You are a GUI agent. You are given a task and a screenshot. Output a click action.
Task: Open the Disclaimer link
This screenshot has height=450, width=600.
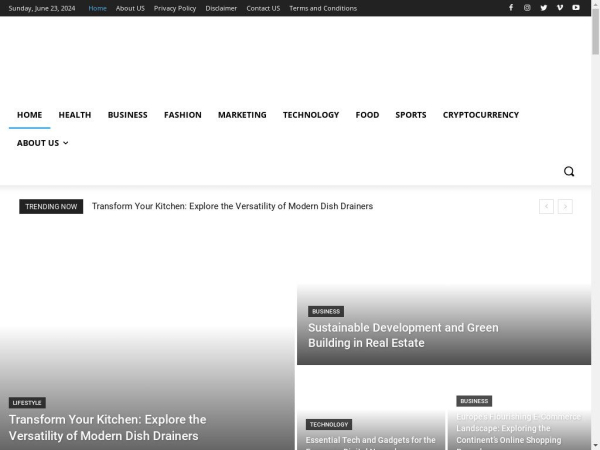click(221, 8)
